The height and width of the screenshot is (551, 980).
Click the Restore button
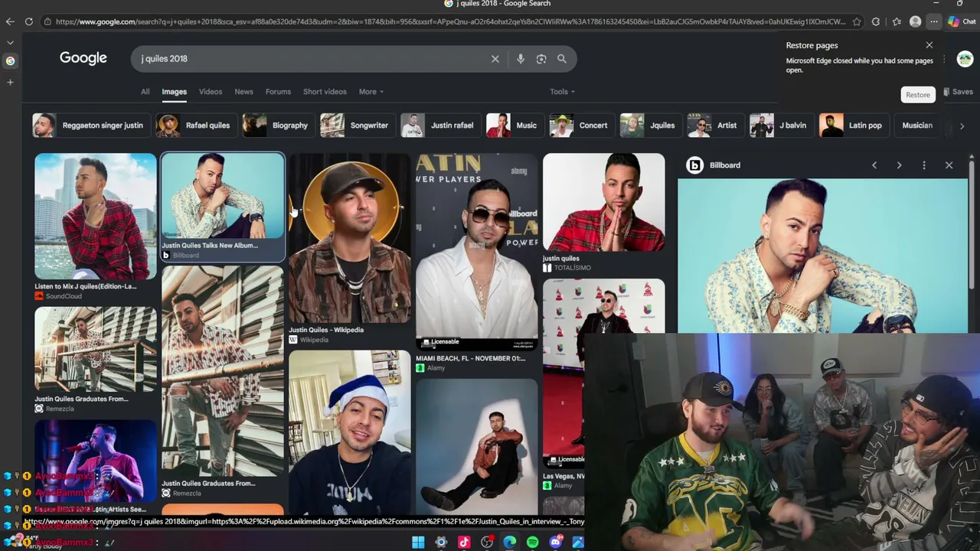click(x=918, y=95)
